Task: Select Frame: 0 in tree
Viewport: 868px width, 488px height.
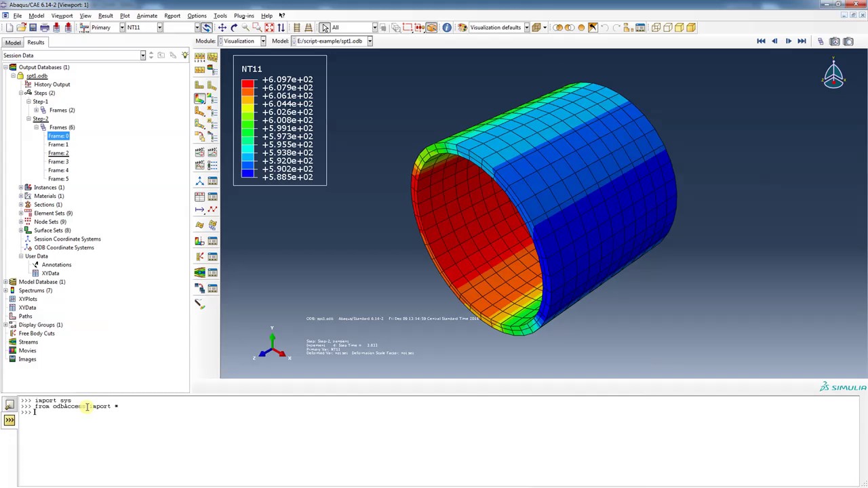Action: [x=58, y=136]
